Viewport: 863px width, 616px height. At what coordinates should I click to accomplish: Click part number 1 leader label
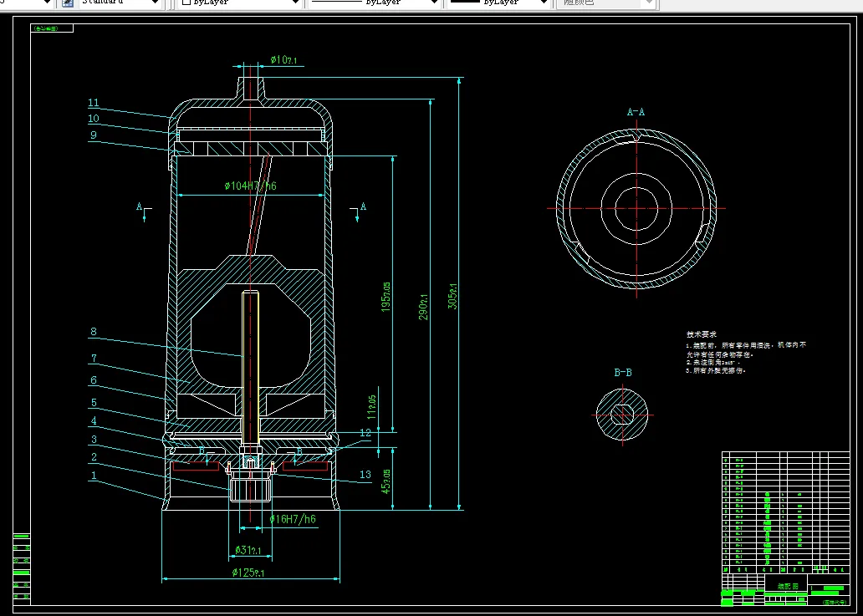[x=94, y=476]
